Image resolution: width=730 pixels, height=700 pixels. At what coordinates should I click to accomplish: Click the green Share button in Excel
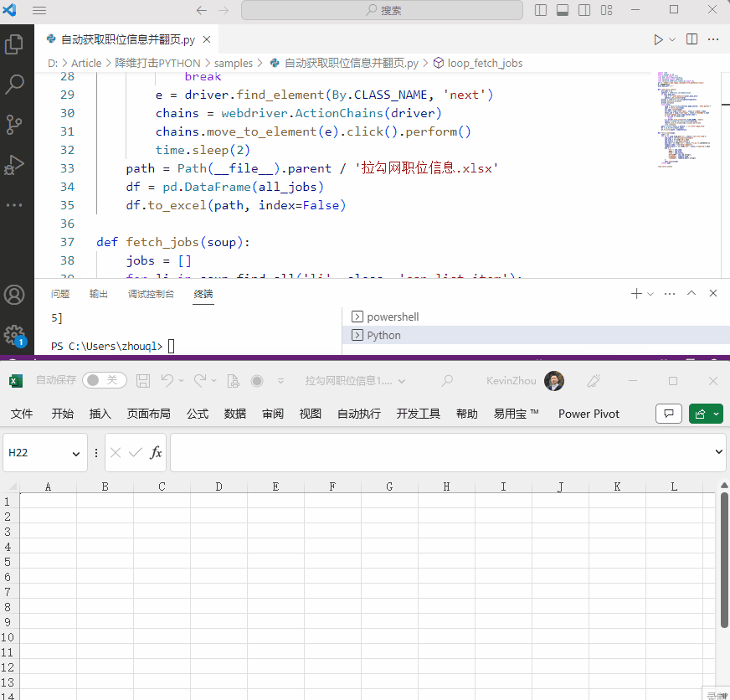(x=702, y=413)
